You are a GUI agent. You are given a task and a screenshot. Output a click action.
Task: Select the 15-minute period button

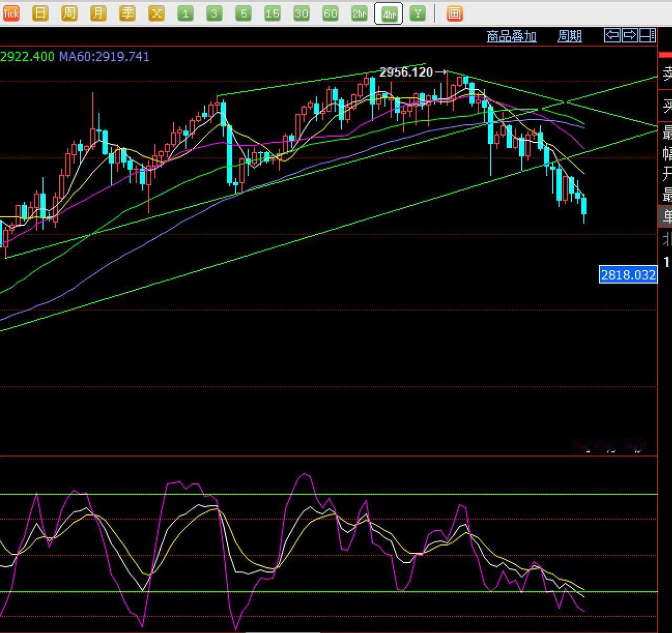[x=272, y=14]
